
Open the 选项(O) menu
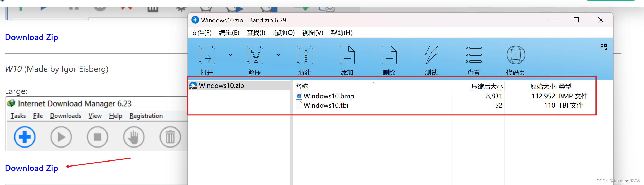click(x=284, y=33)
